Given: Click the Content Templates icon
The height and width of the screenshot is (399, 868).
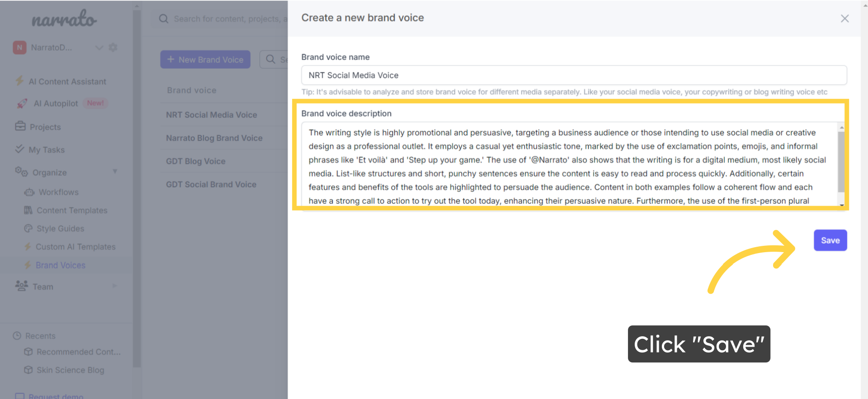Looking at the screenshot, I should [x=28, y=210].
